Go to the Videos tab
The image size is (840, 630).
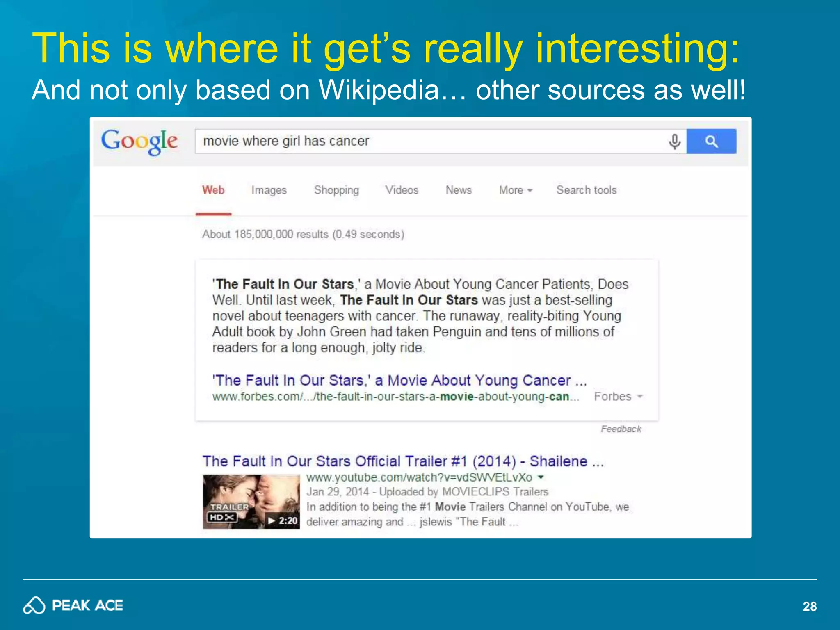click(402, 190)
